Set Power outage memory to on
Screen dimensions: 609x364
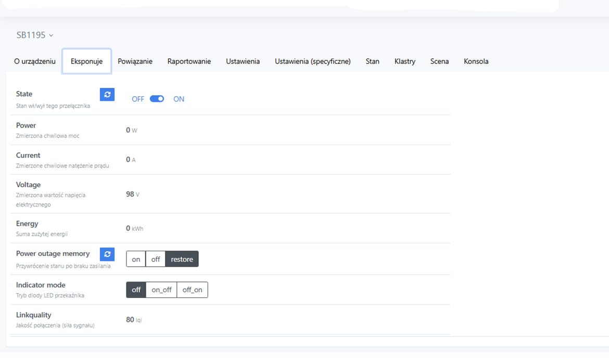point(136,259)
